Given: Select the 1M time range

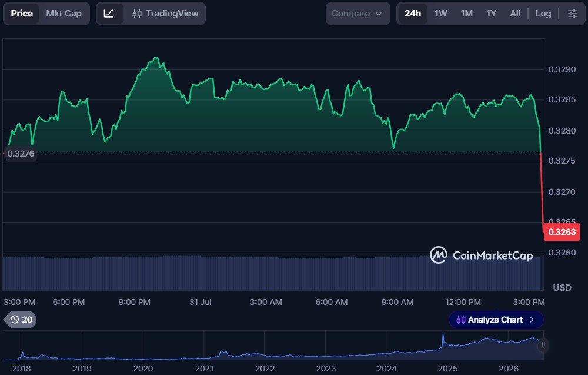Looking at the screenshot, I should click(x=466, y=14).
